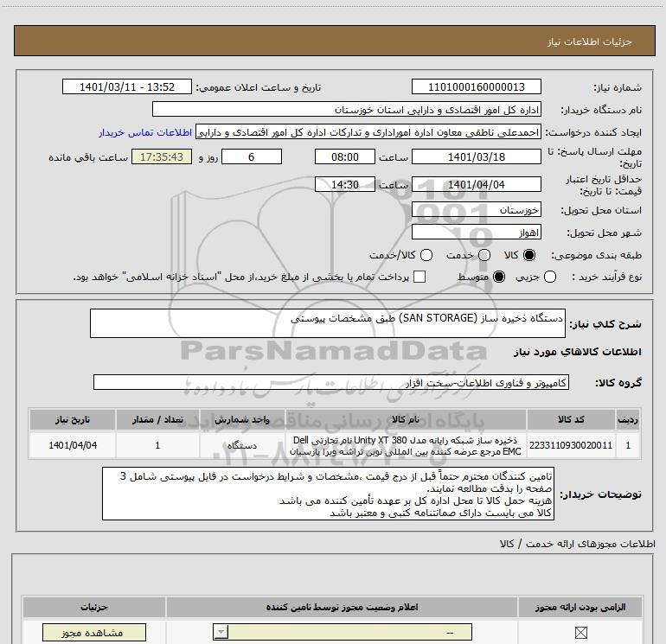Click the delivery city field اهواز
This screenshot has height=644, width=666.
[x=476, y=233]
